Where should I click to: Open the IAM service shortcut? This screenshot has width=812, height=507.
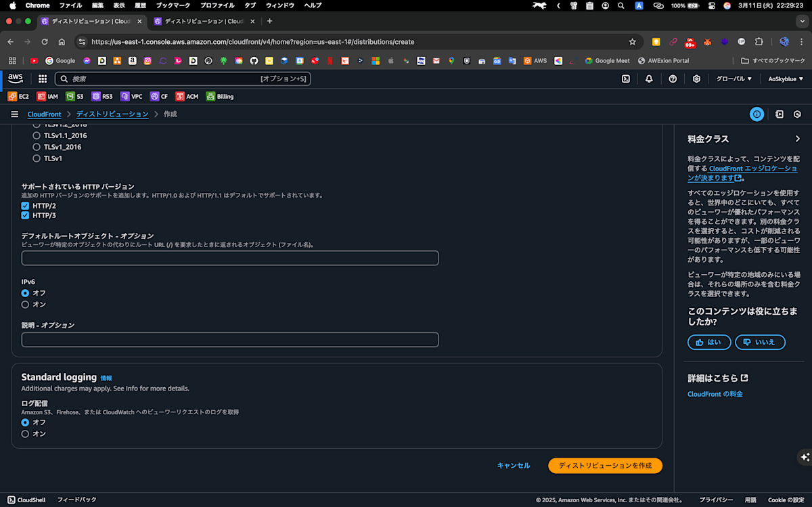(47, 96)
